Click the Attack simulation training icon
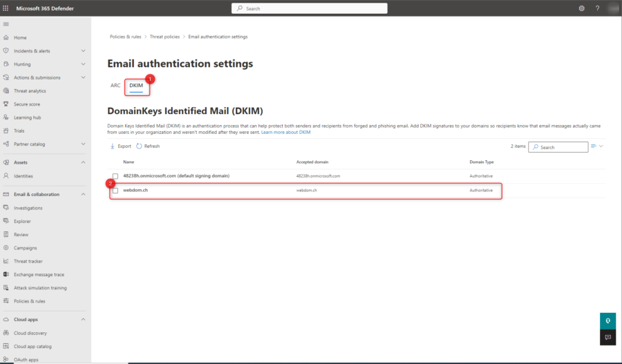Screen dimensions: 622x364 click(x=6, y=287)
